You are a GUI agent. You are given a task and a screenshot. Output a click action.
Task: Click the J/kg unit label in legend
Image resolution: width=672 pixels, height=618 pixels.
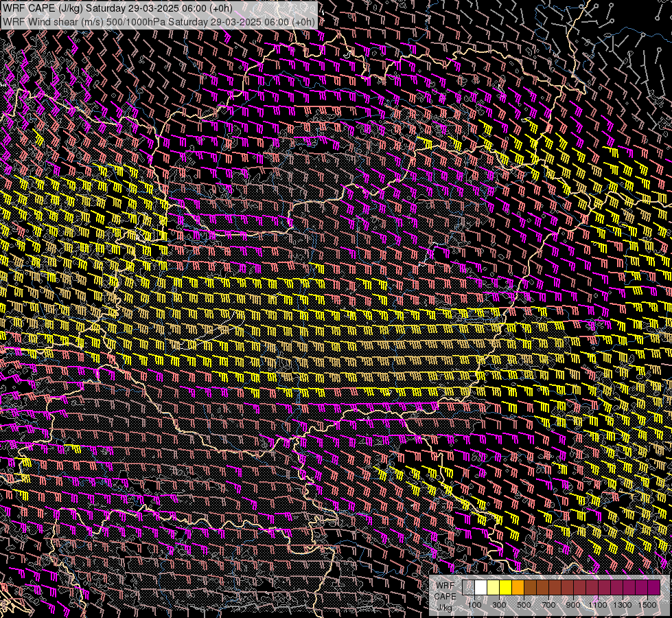point(444,608)
